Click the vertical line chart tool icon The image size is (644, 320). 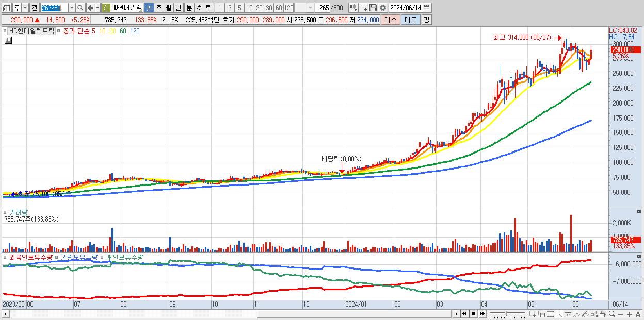point(577,314)
